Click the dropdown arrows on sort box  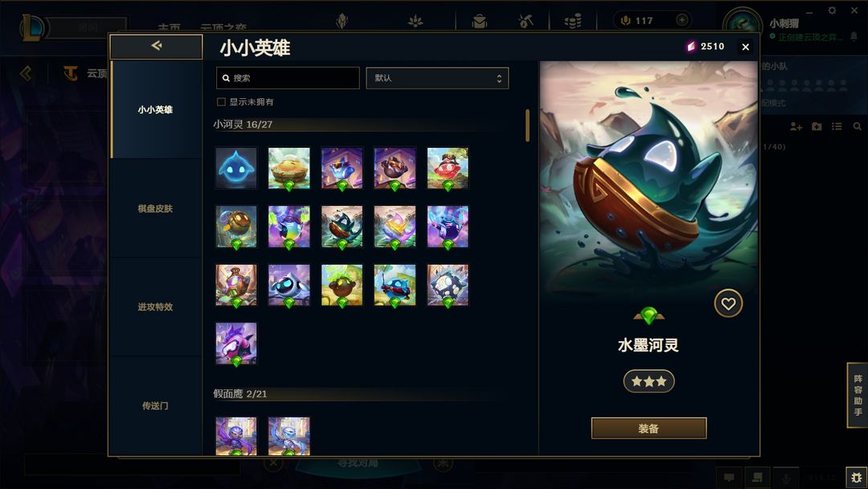click(x=499, y=78)
